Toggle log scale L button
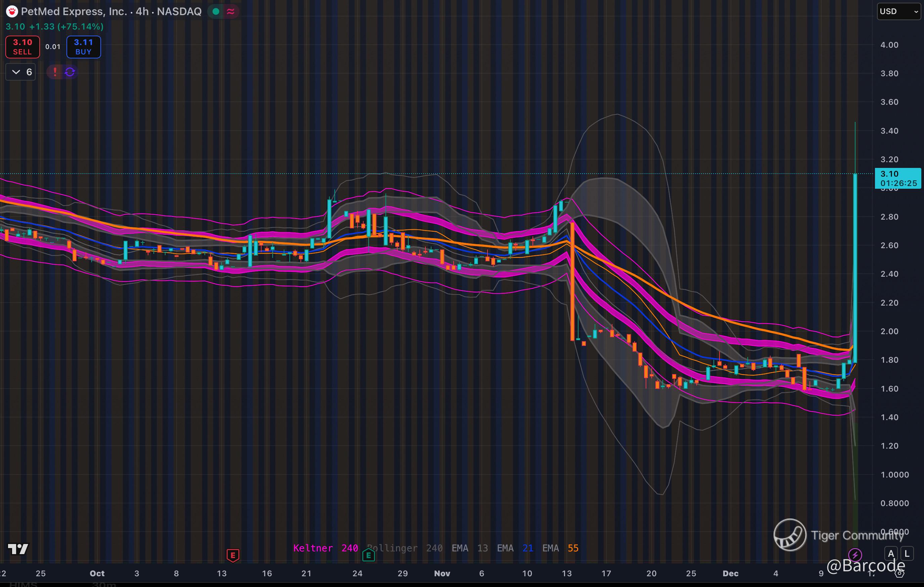 click(x=907, y=554)
